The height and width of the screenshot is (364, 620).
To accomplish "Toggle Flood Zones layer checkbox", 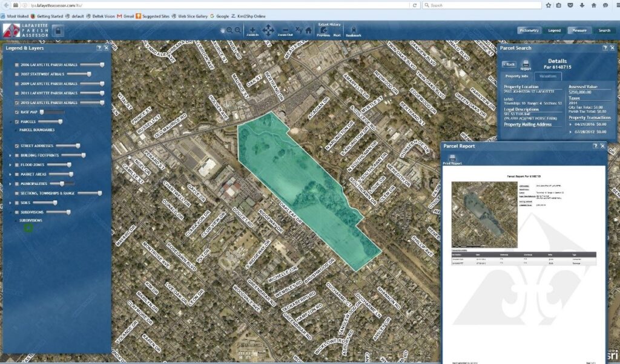I will 16,164.
